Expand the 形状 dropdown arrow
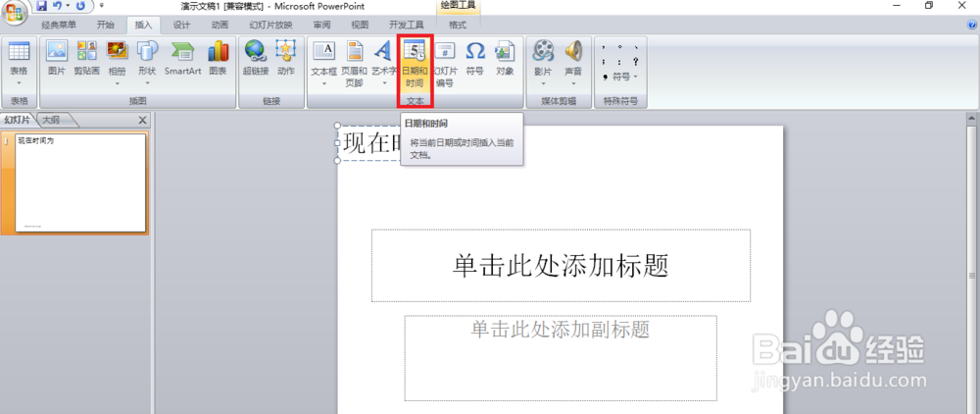The image size is (980, 414). pyautogui.click(x=148, y=82)
